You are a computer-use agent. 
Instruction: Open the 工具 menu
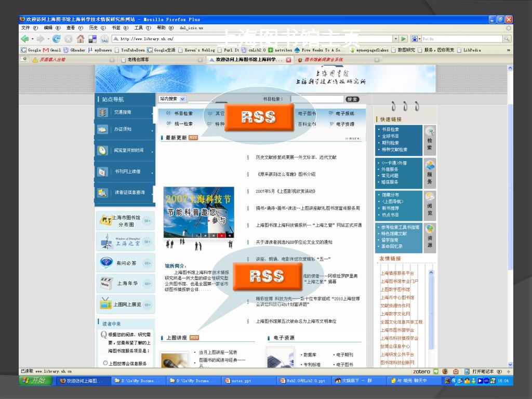[x=142, y=28]
